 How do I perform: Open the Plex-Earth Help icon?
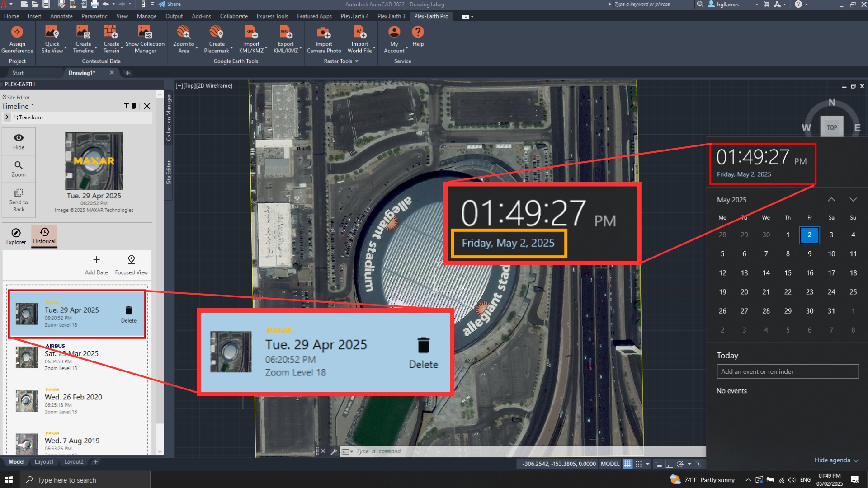coord(418,32)
